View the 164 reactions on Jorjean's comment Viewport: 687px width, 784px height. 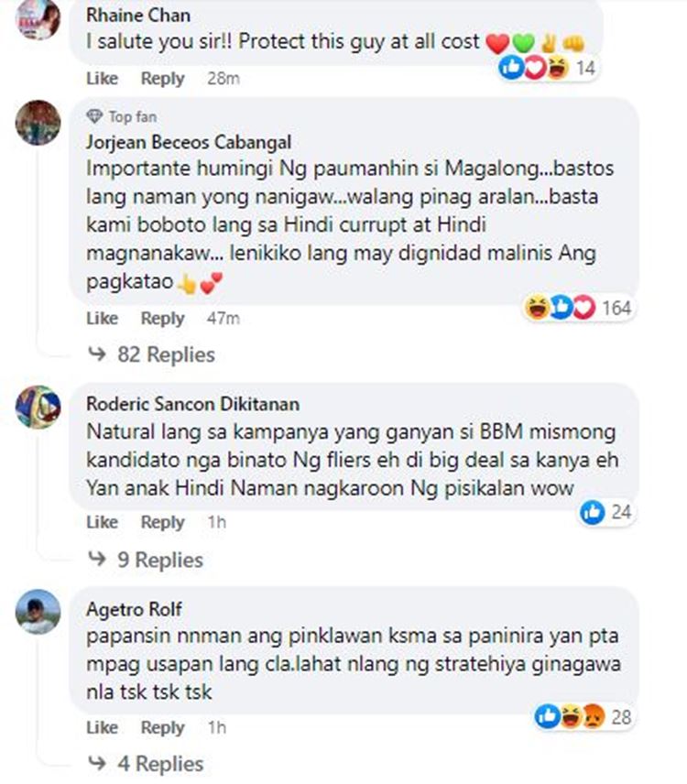pyautogui.click(x=578, y=308)
